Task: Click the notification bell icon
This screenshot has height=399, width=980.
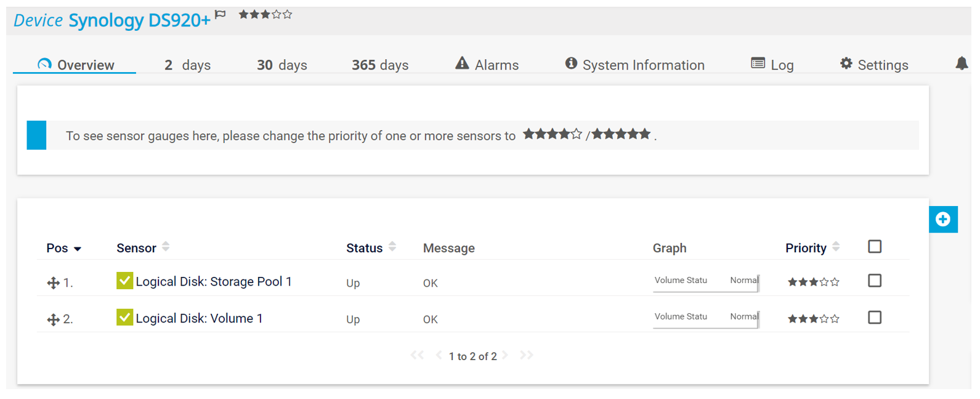Action: pyautogui.click(x=962, y=64)
